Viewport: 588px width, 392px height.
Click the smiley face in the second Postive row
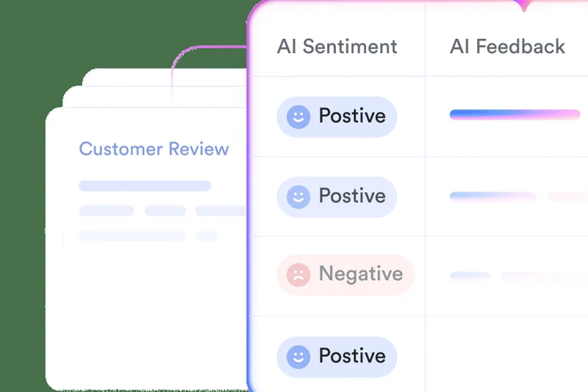(298, 196)
